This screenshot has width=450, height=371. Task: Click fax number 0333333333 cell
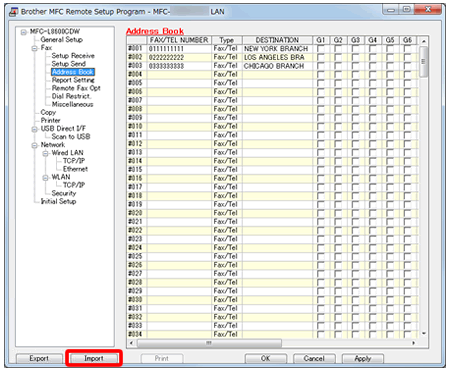179,66
